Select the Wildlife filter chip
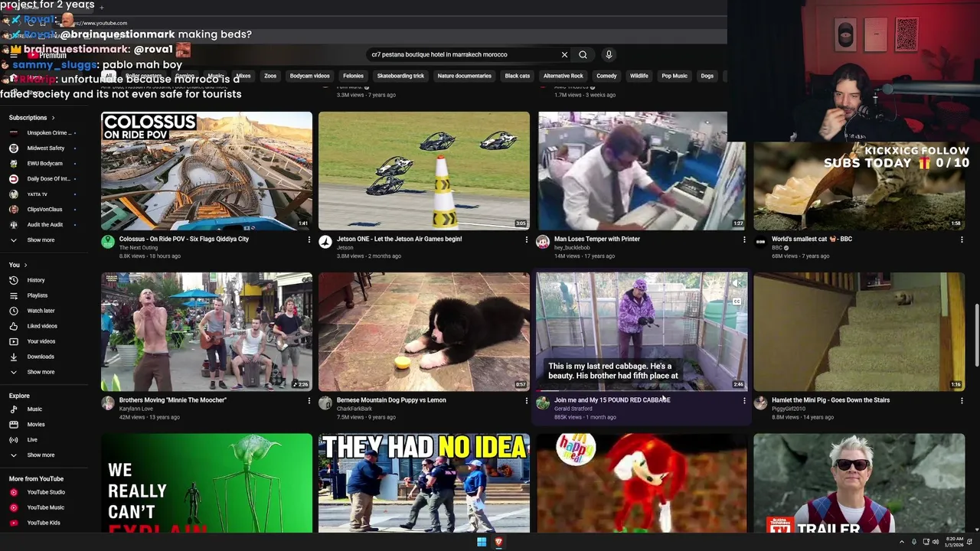Image resolution: width=980 pixels, height=551 pixels. tap(639, 76)
